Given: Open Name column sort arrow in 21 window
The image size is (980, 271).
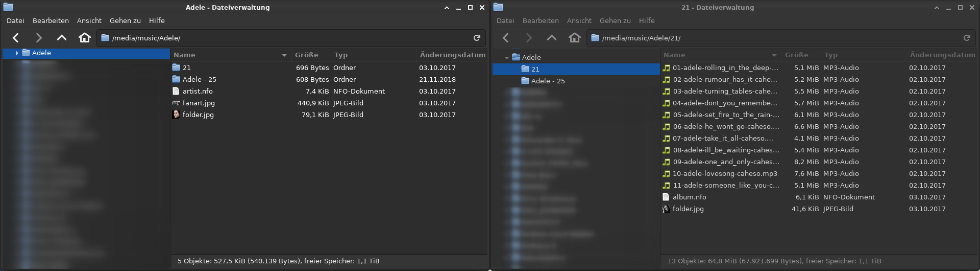Looking at the screenshot, I should click(x=774, y=55).
